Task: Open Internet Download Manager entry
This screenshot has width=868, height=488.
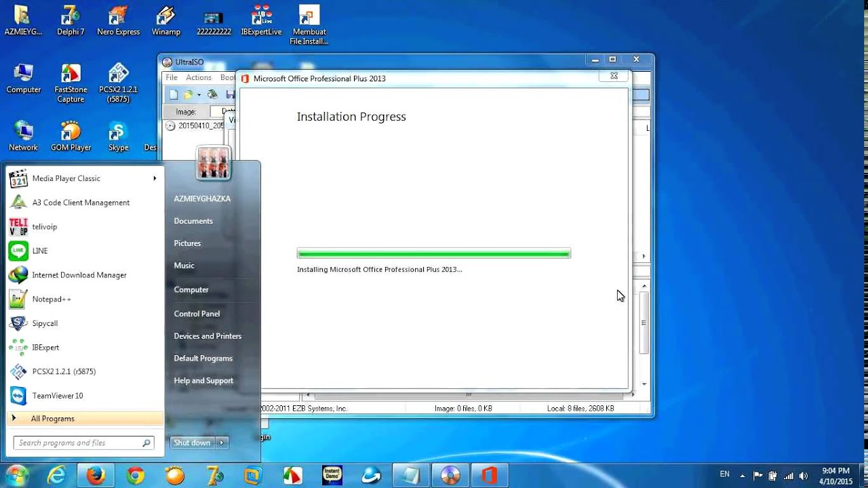Action: coord(84,275)
